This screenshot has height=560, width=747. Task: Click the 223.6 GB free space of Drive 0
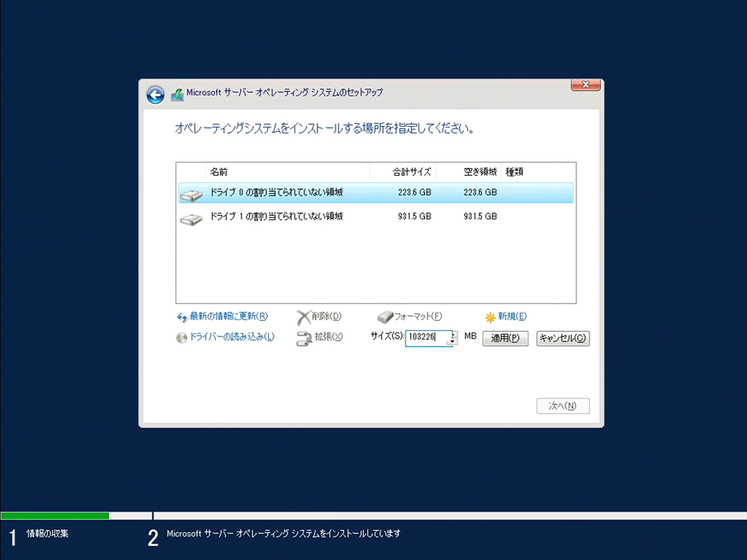[480, 192]
